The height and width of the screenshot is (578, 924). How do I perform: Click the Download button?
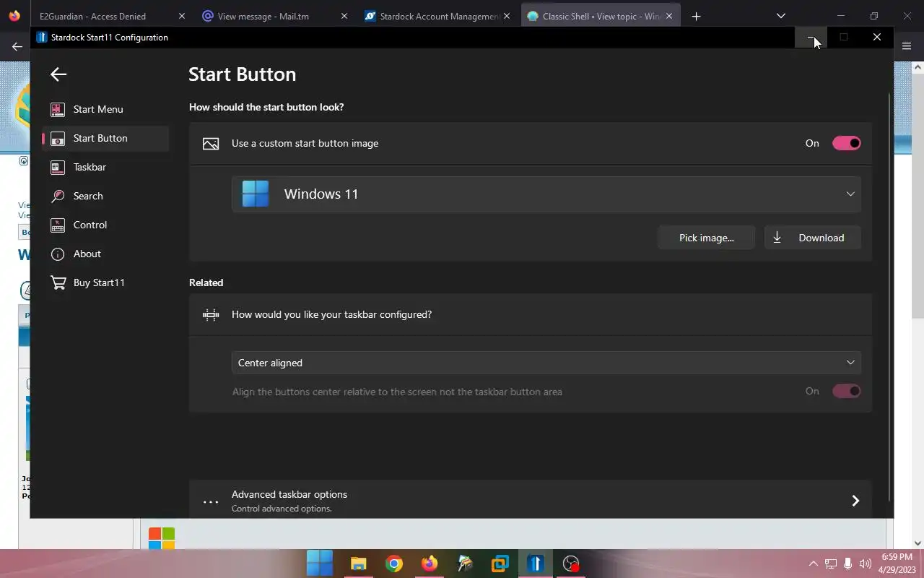pyautogui.click(x=813, y=238)
